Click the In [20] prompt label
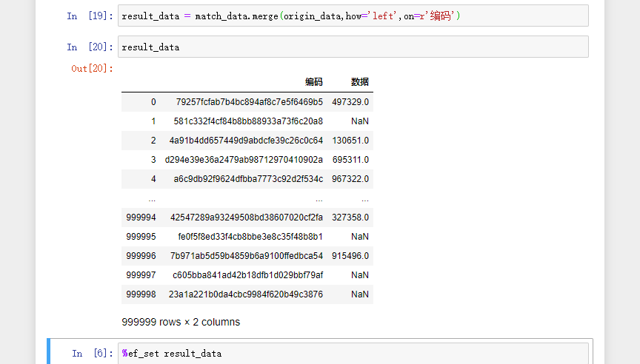The width and height of the screenshot is (640, 364). coord(90,47)
